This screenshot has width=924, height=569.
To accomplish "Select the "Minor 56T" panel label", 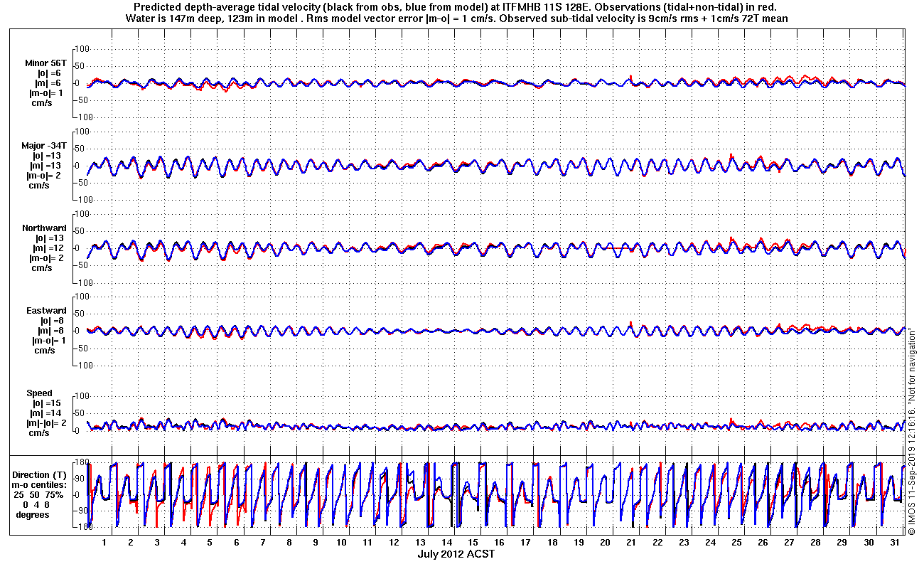I will coord(45,63).
